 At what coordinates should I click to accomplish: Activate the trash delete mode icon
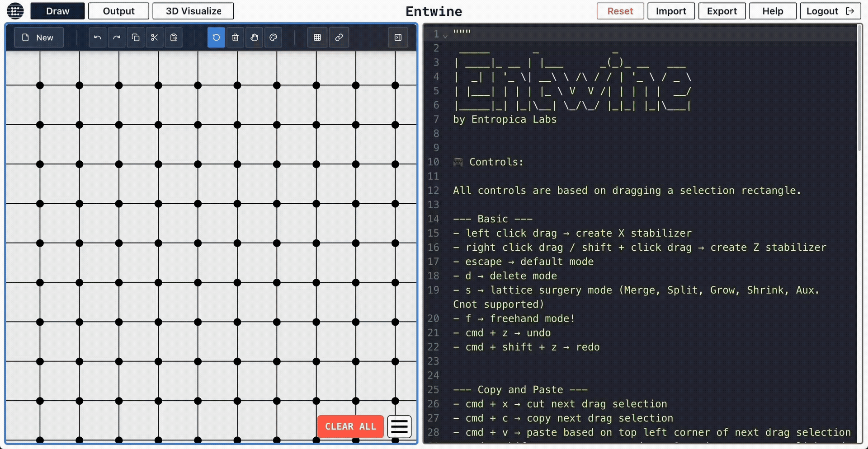(x=235, y=37)
